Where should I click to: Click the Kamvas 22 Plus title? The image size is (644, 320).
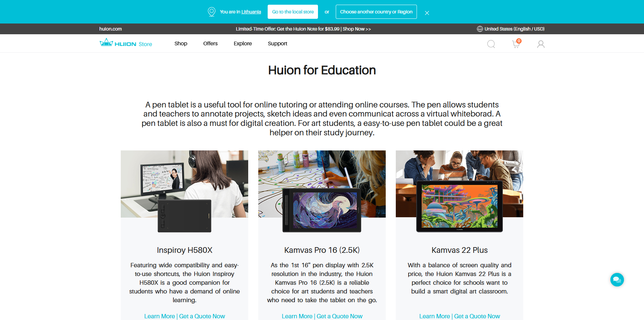(460, 250)
